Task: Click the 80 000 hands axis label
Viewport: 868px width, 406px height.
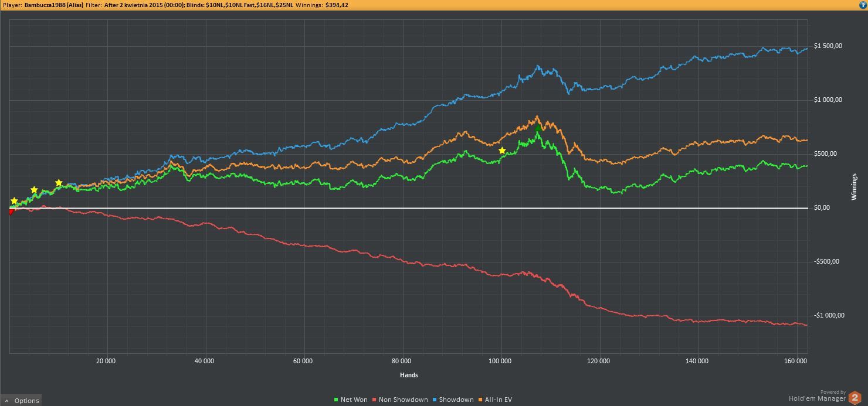Action: pos(402,361)
